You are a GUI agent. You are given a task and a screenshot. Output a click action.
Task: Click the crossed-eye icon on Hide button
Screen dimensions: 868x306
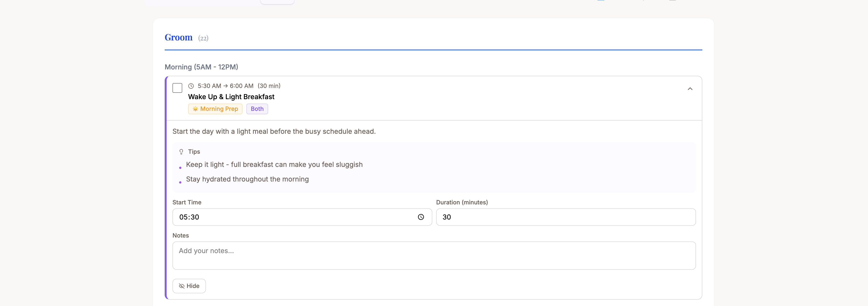pos(182,286)
